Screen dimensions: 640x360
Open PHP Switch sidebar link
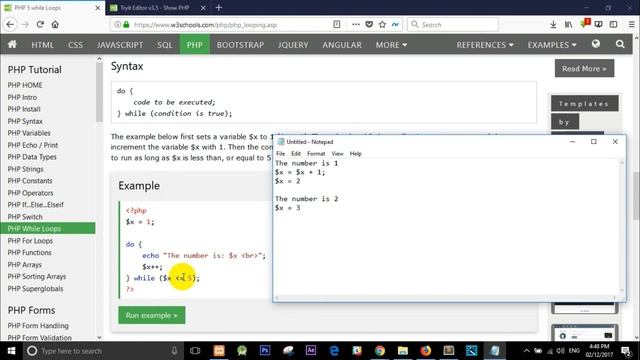coord(25,217)
